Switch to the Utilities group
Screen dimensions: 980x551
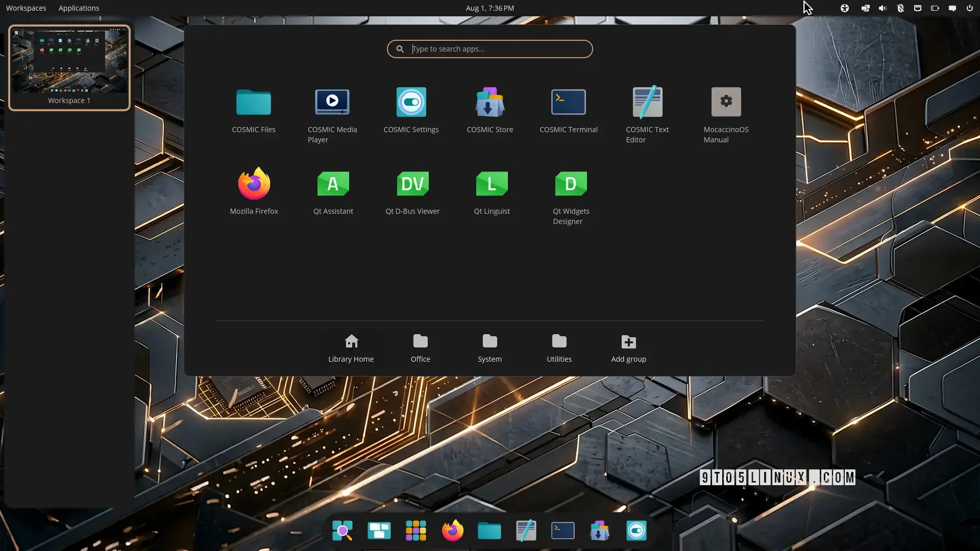[x=559, y=349]
